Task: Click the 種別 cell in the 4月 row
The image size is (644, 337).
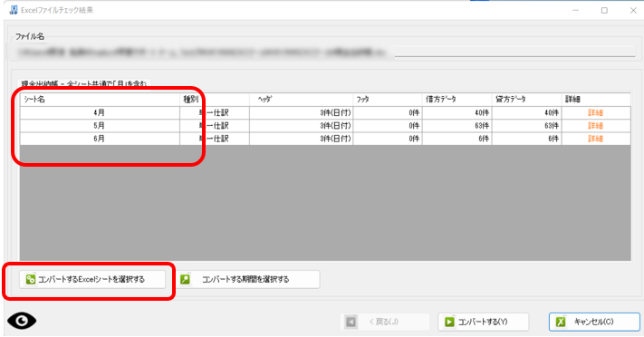Action: pos(215,112)
